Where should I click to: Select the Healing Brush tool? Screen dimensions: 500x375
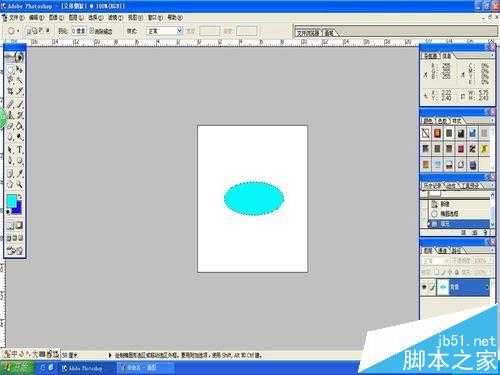point(11,104)
